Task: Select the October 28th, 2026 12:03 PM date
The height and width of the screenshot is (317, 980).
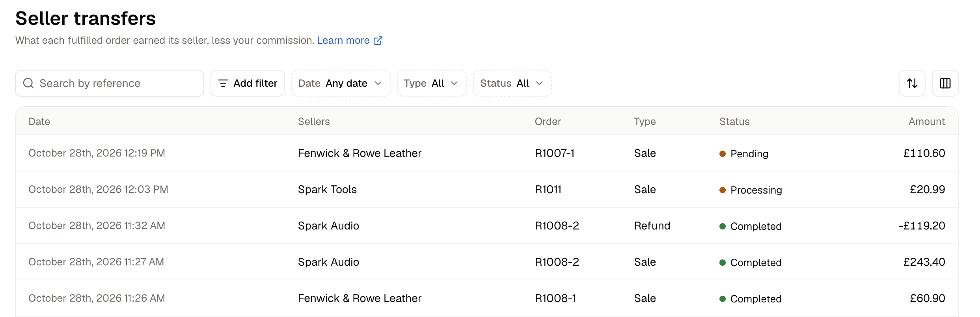Action: [98, 189]
